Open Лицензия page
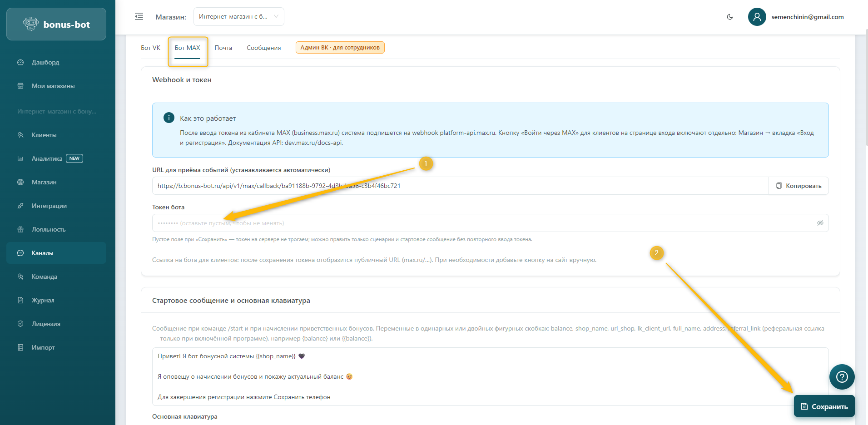The width and height of the screenshot is (868, 425). (x=46, y=324)
